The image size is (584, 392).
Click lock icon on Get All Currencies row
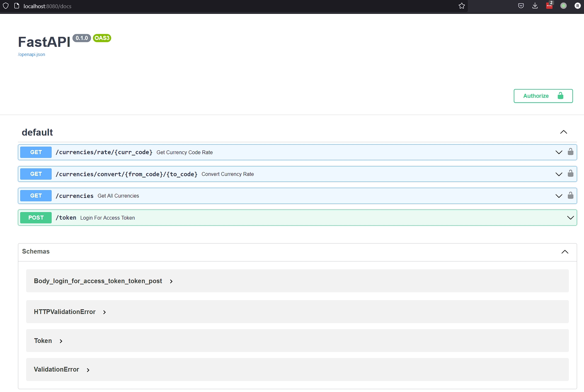tap(570, 195)
